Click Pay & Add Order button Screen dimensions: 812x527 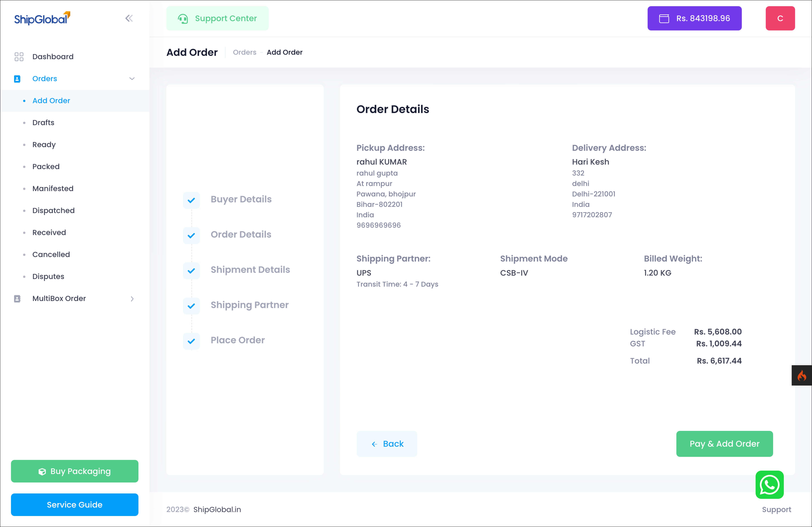(x=724, y=443)
